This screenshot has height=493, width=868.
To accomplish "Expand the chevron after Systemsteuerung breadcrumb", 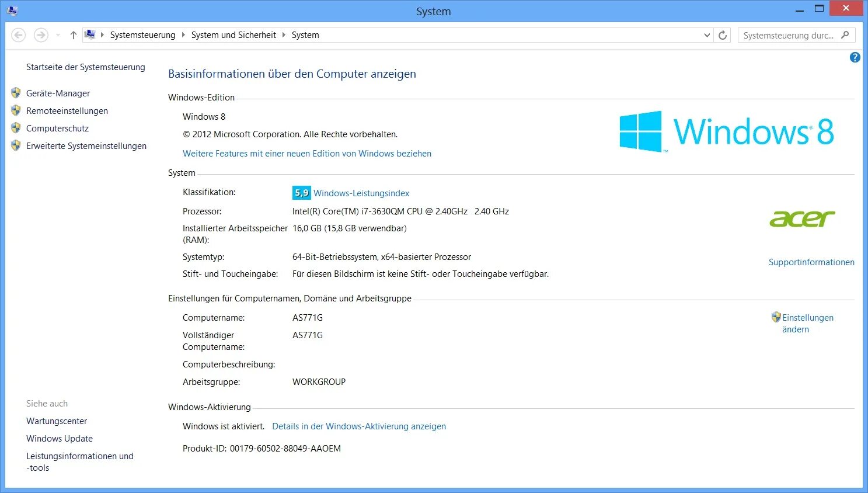I will 183,35.
